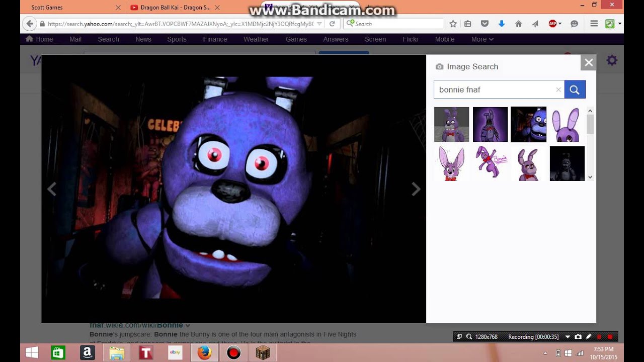644x362 pixels.
Task: Bookmark this page with the star icon
Action: tap(453, 24)
